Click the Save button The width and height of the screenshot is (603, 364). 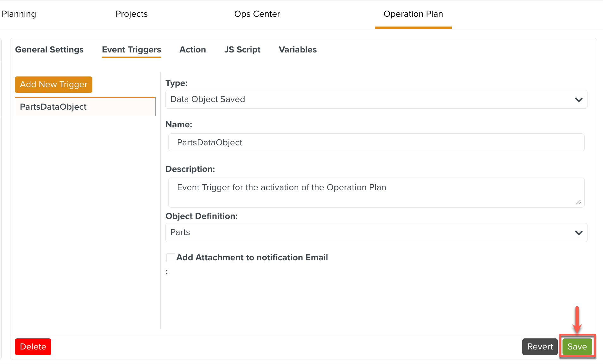tap(577, 347)
